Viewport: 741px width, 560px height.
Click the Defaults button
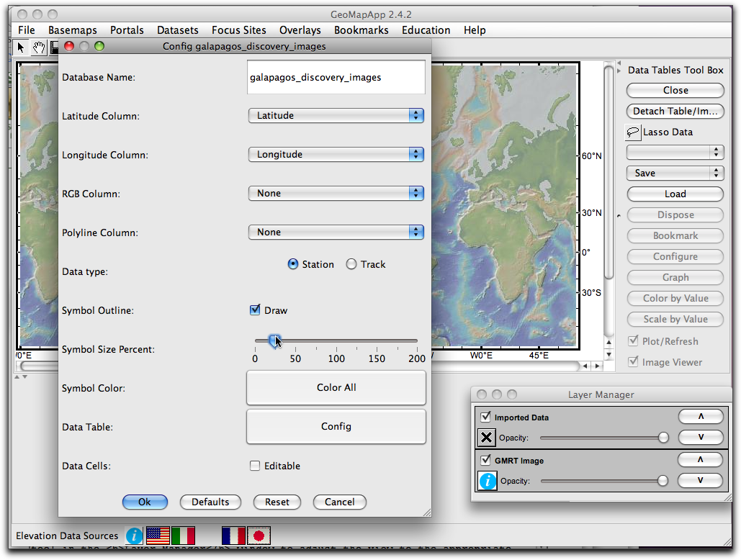pyautogui.click(x=210, y=502)
